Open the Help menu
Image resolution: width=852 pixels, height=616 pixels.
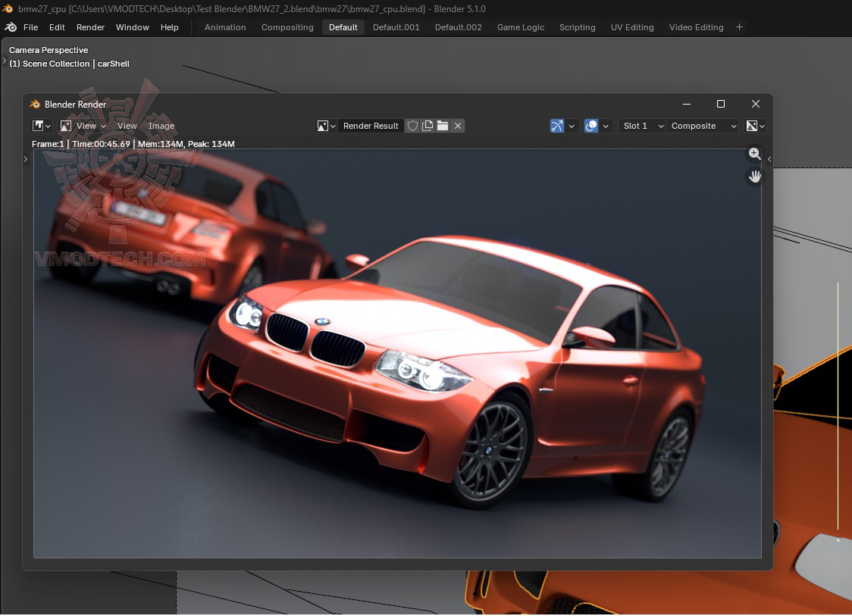coord(170,27)
